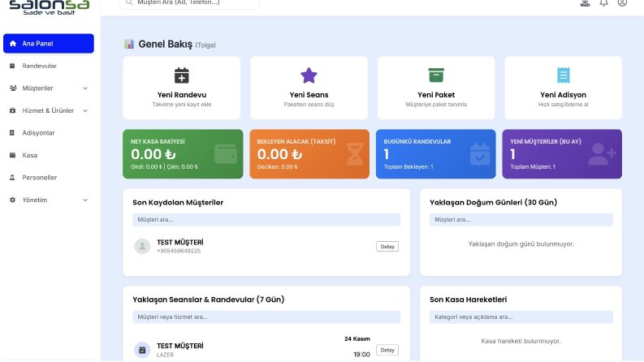The width and height of the screenshot is (644, 362).
Task: Click Yeni Paket card title
Action: pos(436,95)
